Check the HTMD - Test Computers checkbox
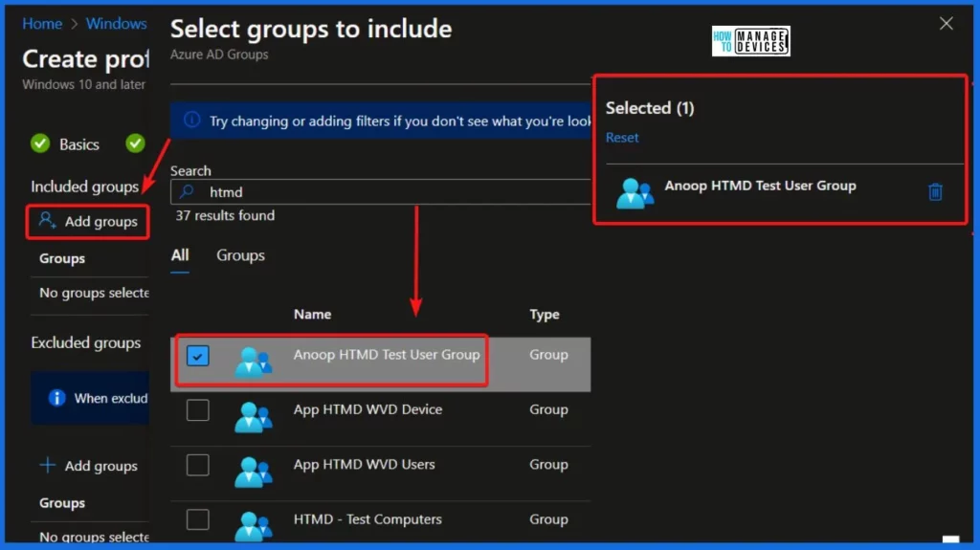This screenshot has height=550, width=980. (x=197, y=519)
